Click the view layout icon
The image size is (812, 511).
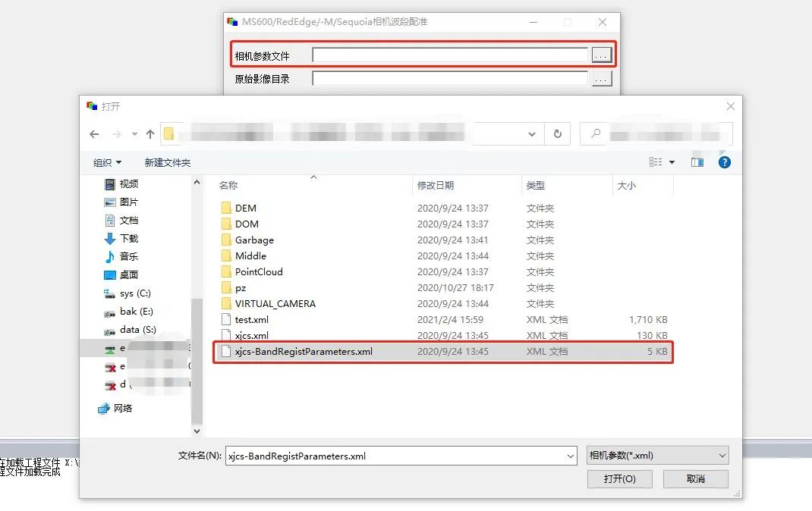pos(656,162)
